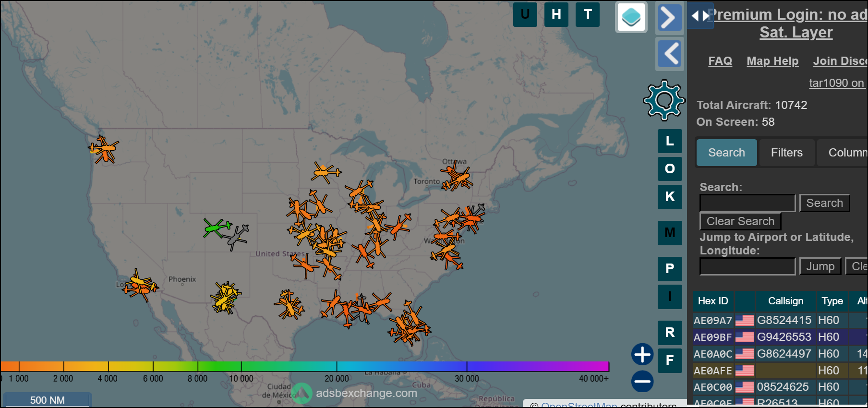Click the Clear Search button
The width and height of the screenshot is (868, 408).
(x=740, y=221)
